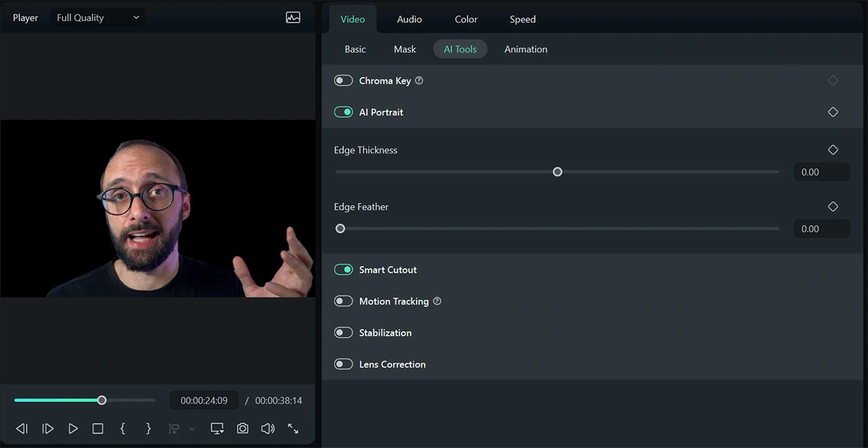This screenshot has width=868, height=448.
Task: Click the Chroma Key help question icon
Action: (x=419, y=81)
